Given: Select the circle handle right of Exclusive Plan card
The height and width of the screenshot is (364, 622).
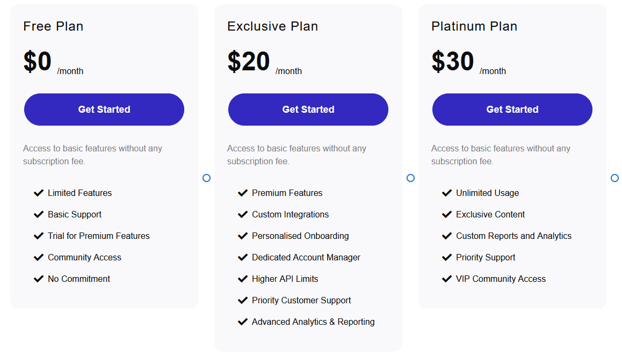Looking at the screenshot, I should (410, 178).
